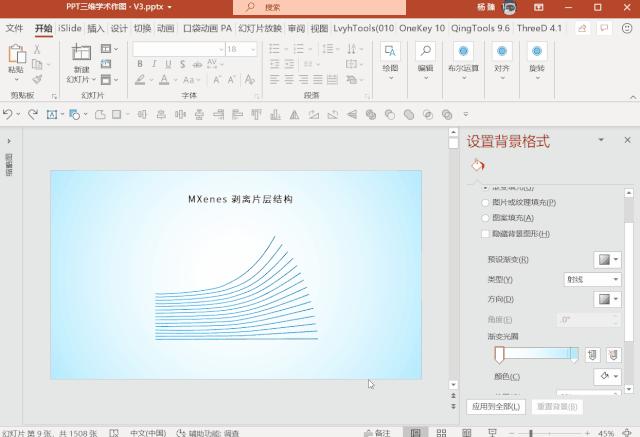This screenshot has height=437, width=640.
Task: Open the gradient Direction (方向) dropdown
Action: (607, 299)
